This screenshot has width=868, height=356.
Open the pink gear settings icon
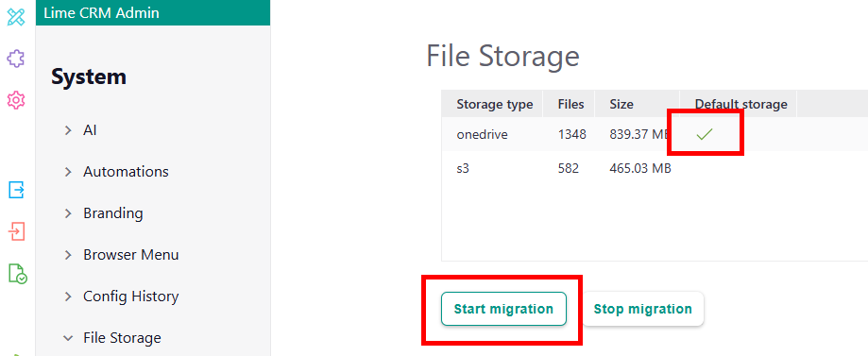(16, 100)
